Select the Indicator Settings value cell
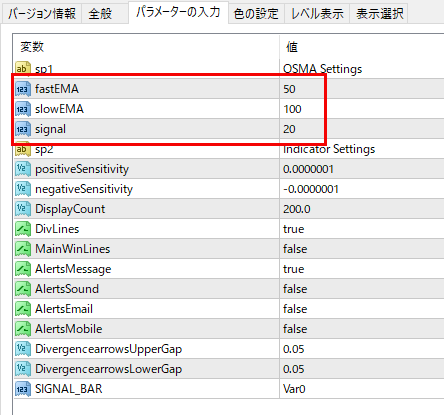 click(x=362, y=149)
